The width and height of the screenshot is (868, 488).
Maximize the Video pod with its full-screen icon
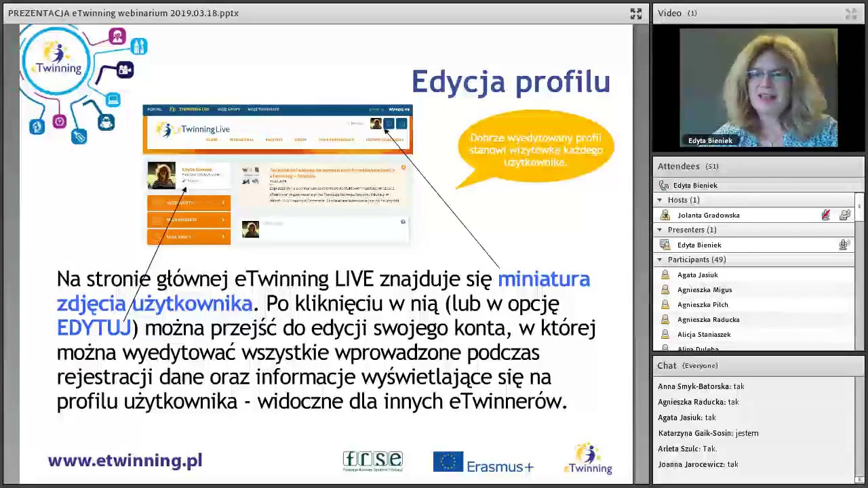click(851, 14)
